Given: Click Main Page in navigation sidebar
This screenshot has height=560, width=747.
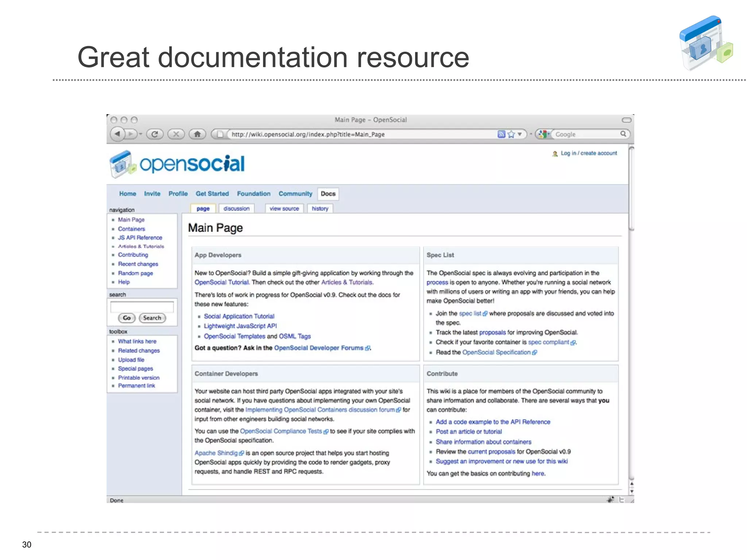Looking at the screenshot, I should [131, 219].
